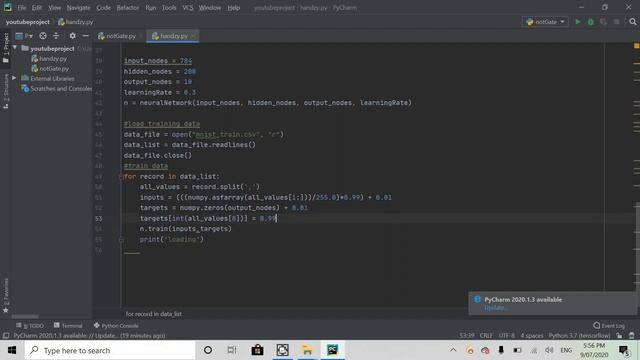The height and width of the screenshot is (360, 640).
Task: Open the Run menu
Action: pos(151,8)
